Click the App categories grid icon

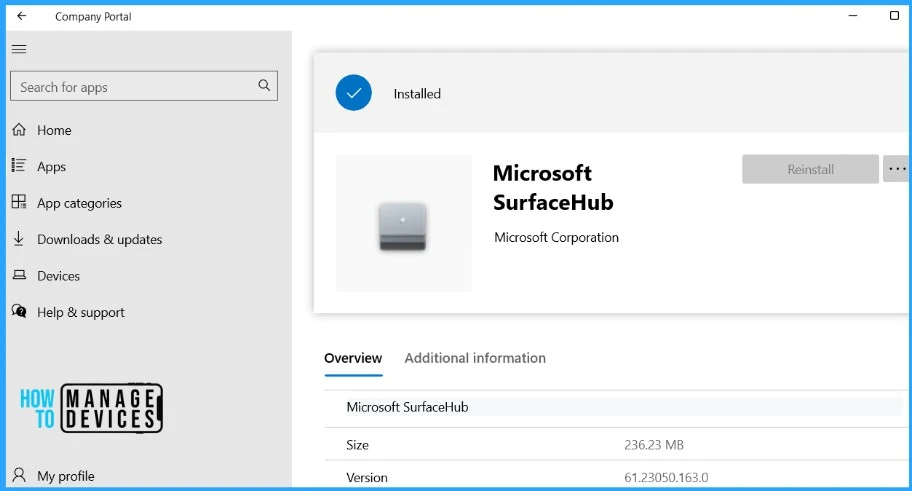[x=19, y=202]
